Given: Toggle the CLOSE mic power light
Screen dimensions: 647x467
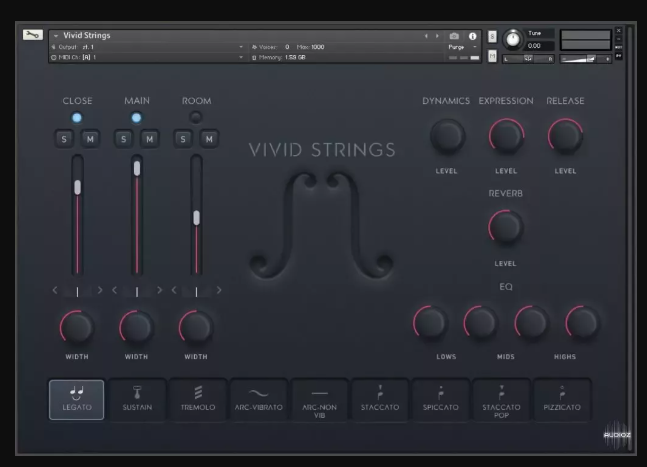Looking at the screenshot, I should [77, 118].
